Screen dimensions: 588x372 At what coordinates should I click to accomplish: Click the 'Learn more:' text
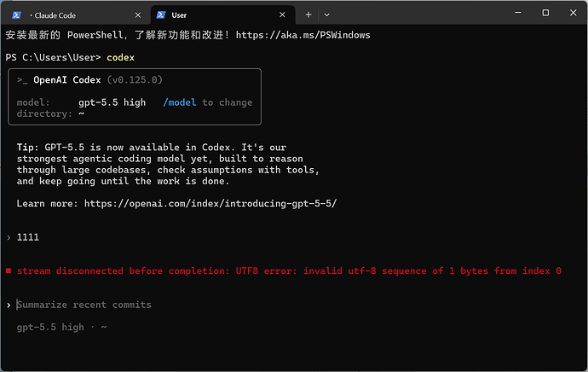(47, 203)
